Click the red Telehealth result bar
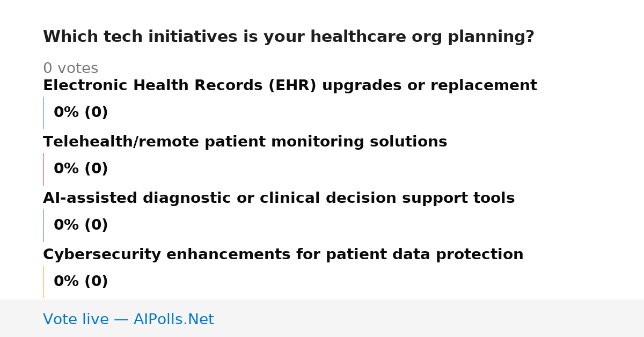 43,169
